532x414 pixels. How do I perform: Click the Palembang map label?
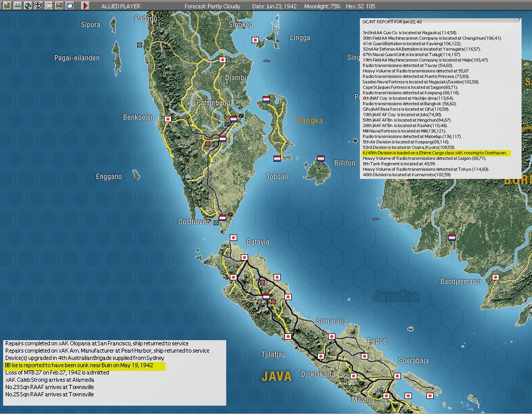213,102
